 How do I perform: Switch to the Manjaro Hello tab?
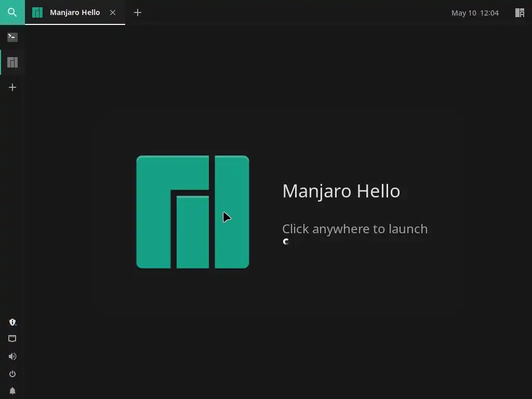pos(75,12)
